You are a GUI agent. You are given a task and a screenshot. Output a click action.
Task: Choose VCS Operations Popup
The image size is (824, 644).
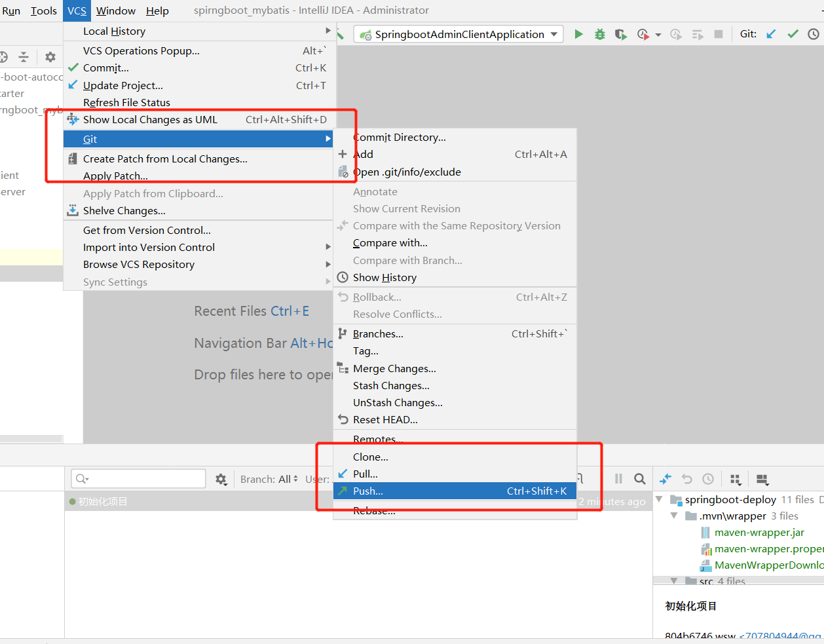[x=199, y=50]
